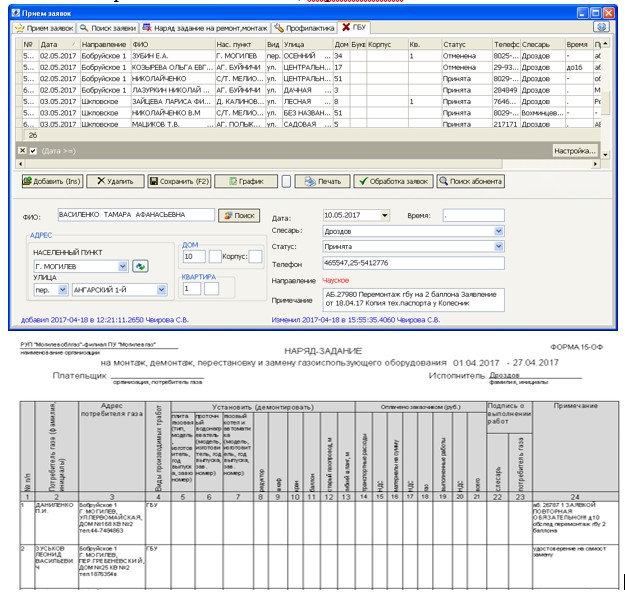Click the Добавить (Ins) button
625x592 pixels.
(x=52, y=181)
